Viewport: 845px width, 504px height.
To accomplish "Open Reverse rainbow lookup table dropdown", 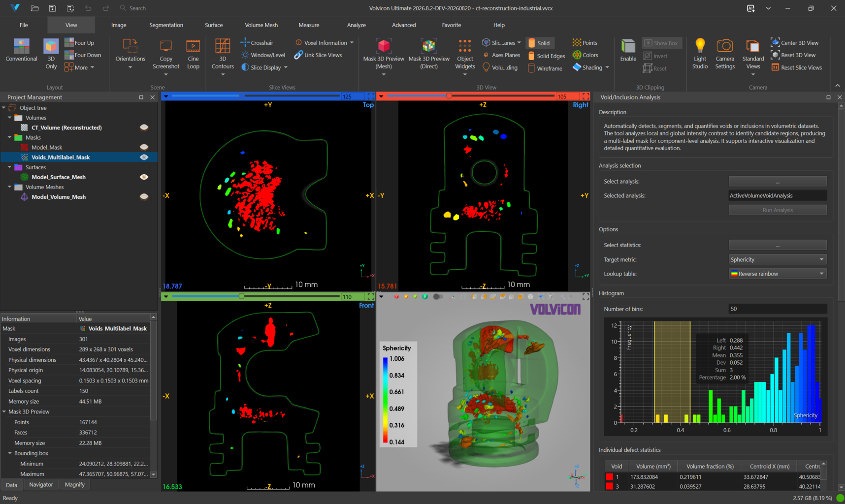I will [777, 274].
